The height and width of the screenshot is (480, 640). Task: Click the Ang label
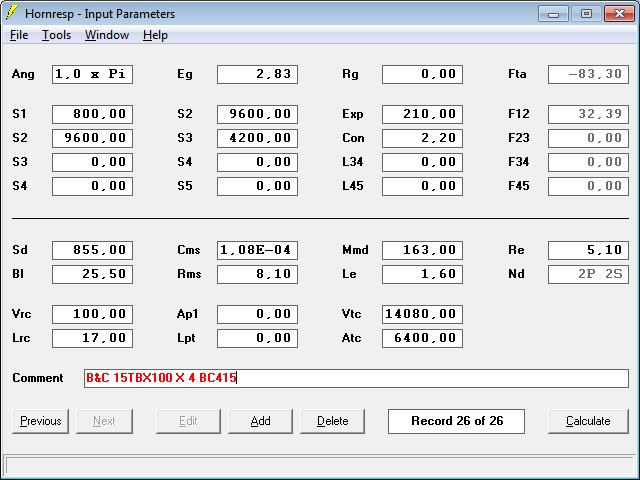coord(23,74)
